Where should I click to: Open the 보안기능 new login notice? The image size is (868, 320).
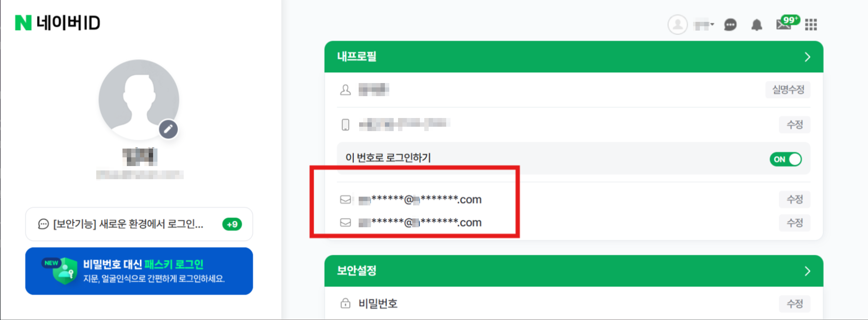click(139, 224)
